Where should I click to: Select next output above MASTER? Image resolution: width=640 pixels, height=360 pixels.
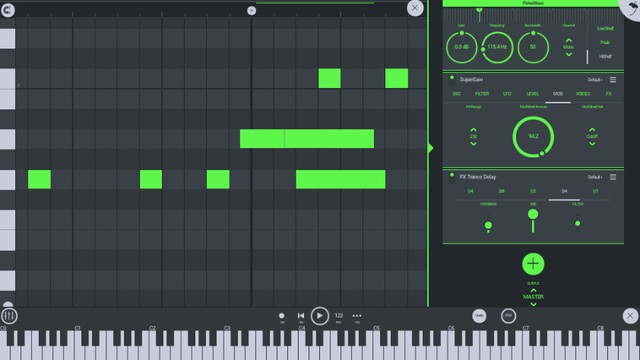[533, 290]
